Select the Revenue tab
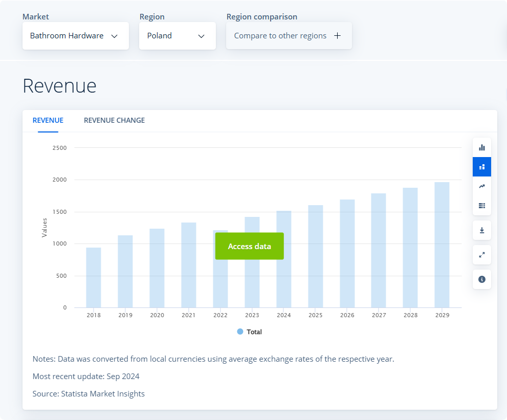Viewport: 507px width, 420px height. 48,120
